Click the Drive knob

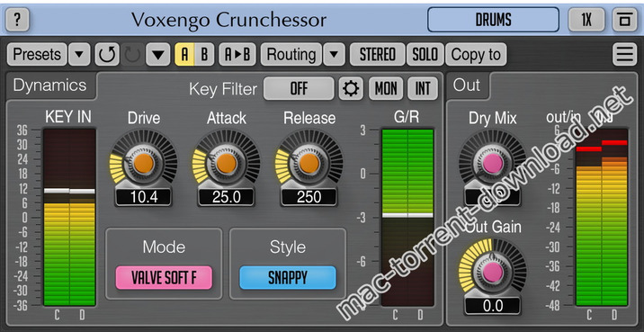coord(143,163)
